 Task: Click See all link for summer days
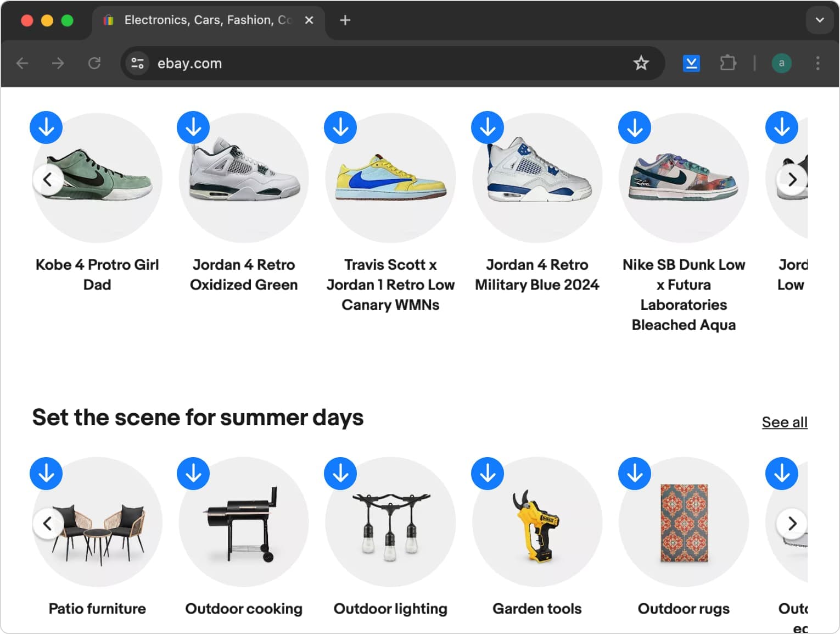point(784,422)
